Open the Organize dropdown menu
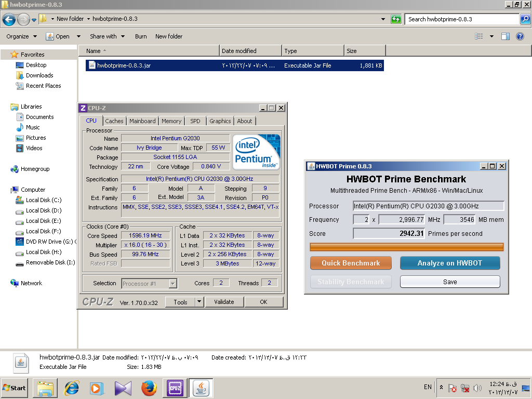532x399 pixels. click(x=21, y=36)
